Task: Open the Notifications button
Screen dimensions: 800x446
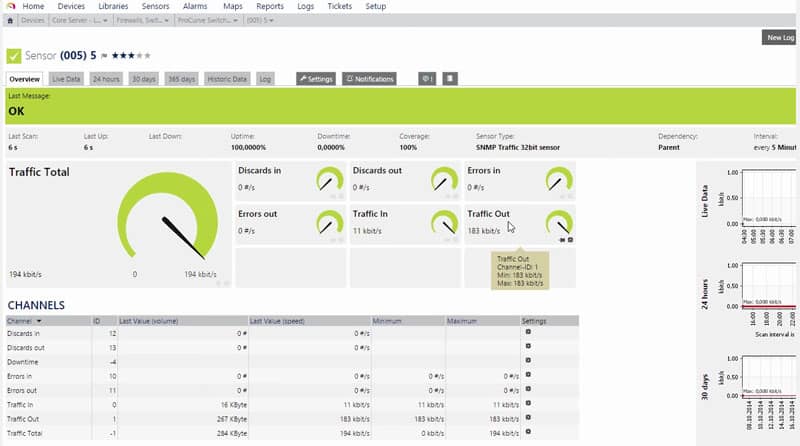Action: pos(370,78)
